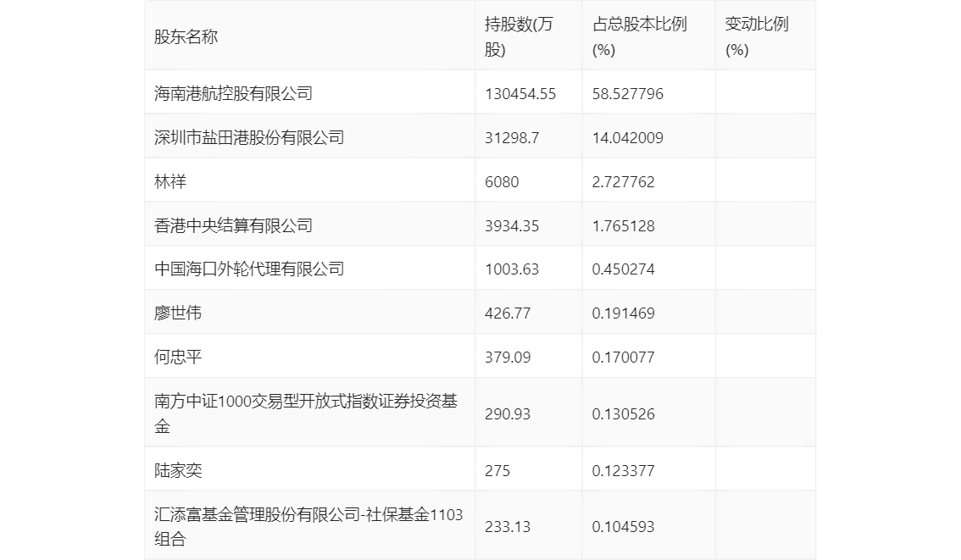Click the value 290.93
This screenshot has height=560, width=961.
[x=508, y=414]
